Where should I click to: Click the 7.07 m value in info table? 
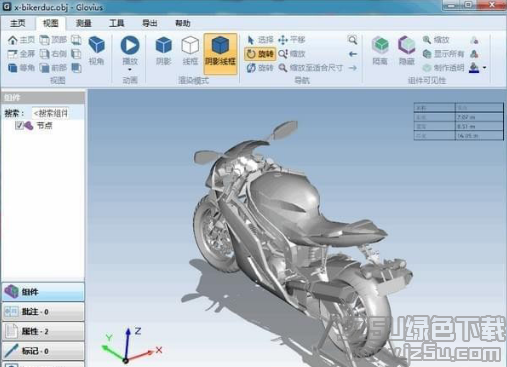pyautogui.click(x=466, y=117)
